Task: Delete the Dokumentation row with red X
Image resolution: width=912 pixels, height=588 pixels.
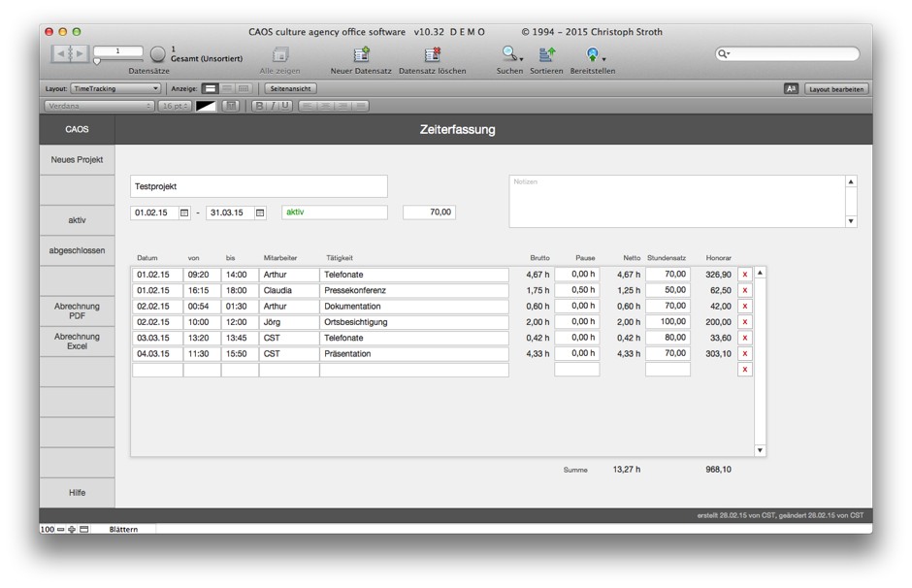Action: (744, 306)
